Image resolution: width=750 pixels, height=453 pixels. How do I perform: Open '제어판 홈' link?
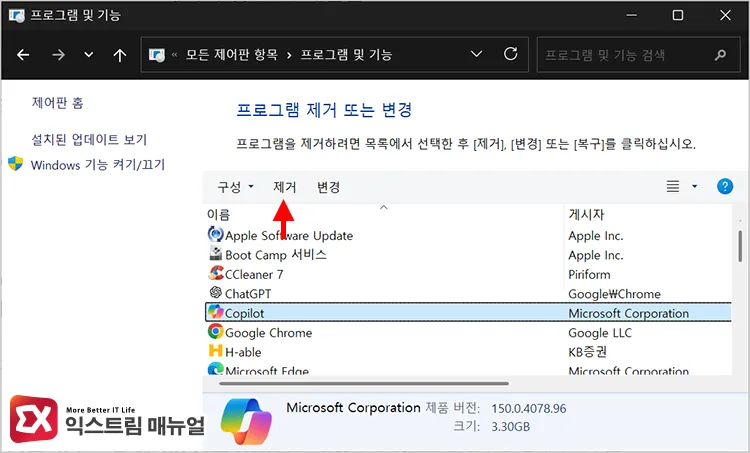pos(57,103)
